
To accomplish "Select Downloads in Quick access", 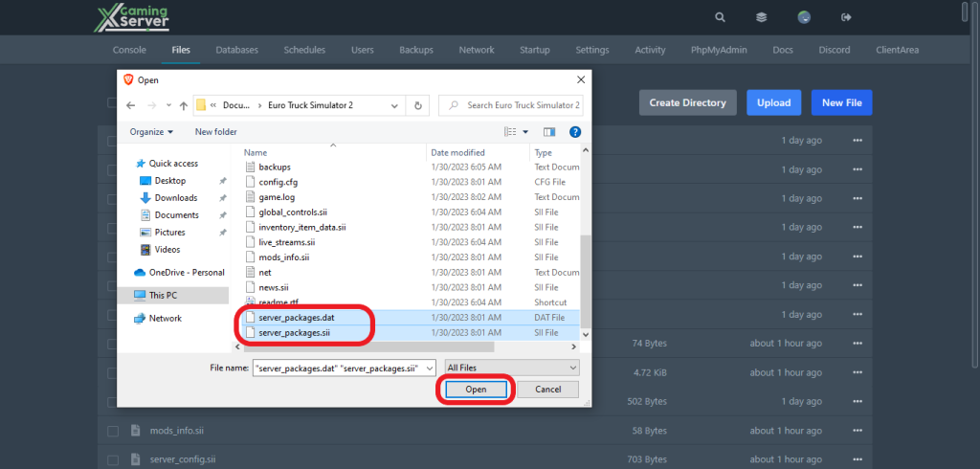I will coord(176,197).
